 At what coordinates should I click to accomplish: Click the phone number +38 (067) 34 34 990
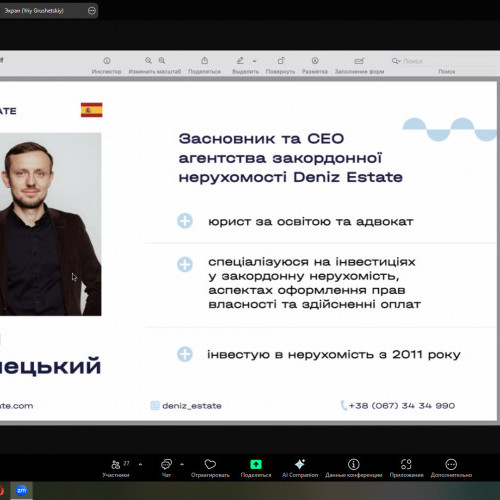pyautogui.click(x=402, y=406)
